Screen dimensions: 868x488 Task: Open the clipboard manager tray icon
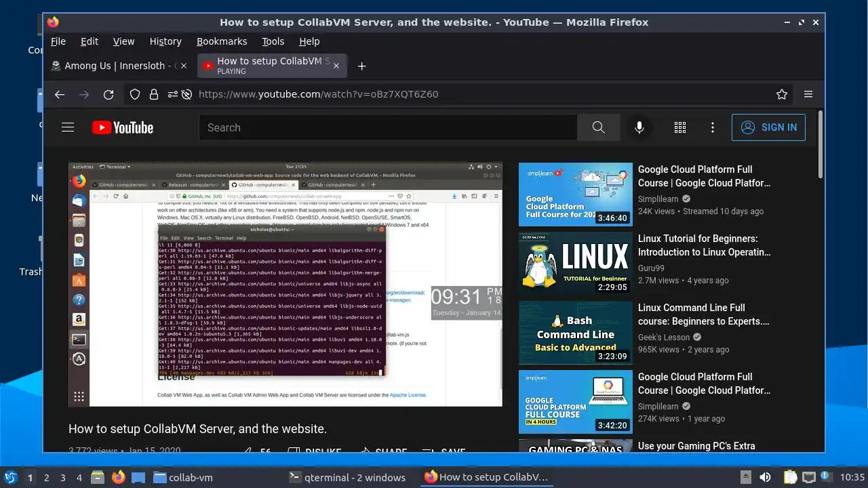click(x=790, y=477)
